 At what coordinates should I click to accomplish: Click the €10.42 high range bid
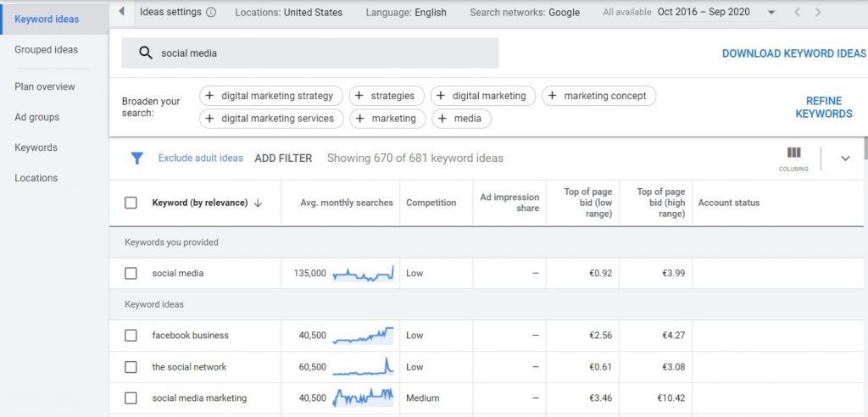(x=671, y=398)
